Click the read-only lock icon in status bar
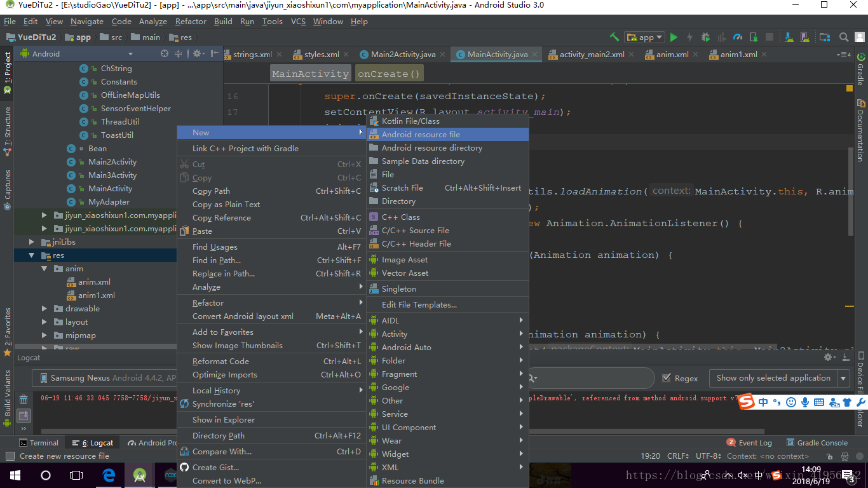Image resolution: width=868 pixels, height=488 pixels. (x=828, y=456)
